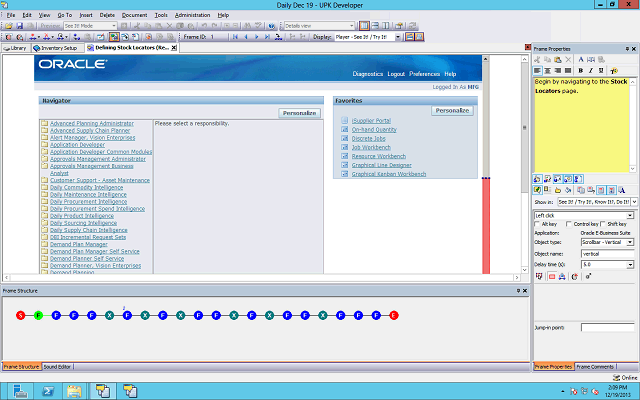Select the red End node in Frame Structure
The height and width of the screenshot is (400, 640).
point(393,315)
